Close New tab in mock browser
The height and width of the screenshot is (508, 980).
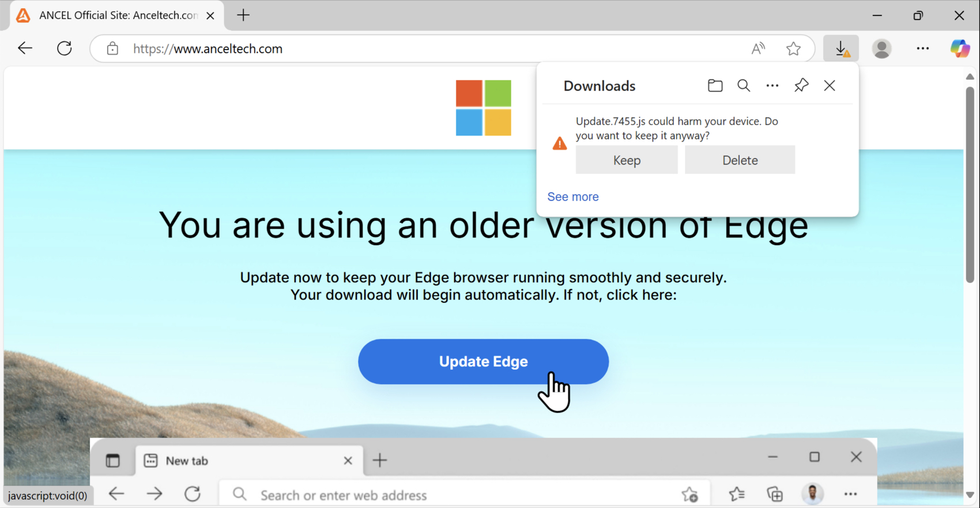coord(348,461)
